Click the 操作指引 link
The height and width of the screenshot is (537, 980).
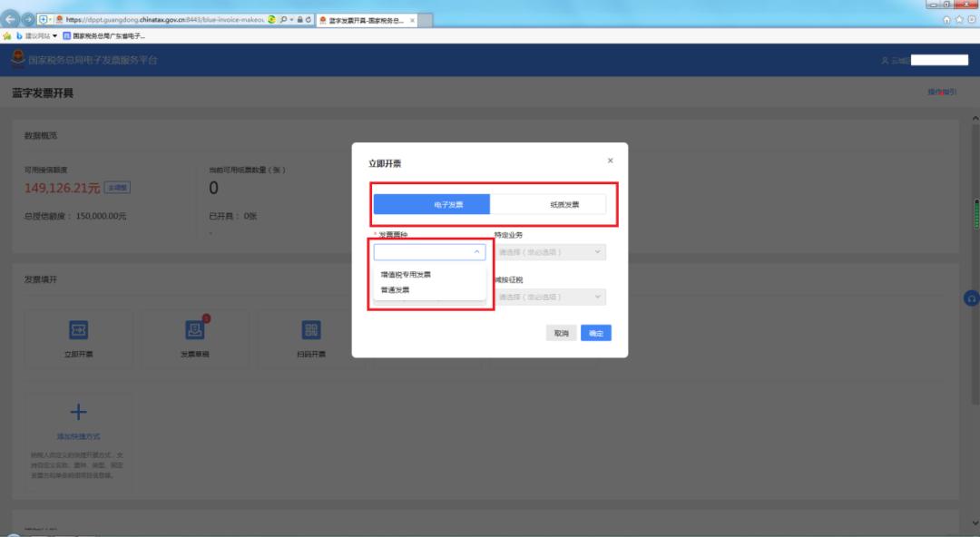pos(942,92)
